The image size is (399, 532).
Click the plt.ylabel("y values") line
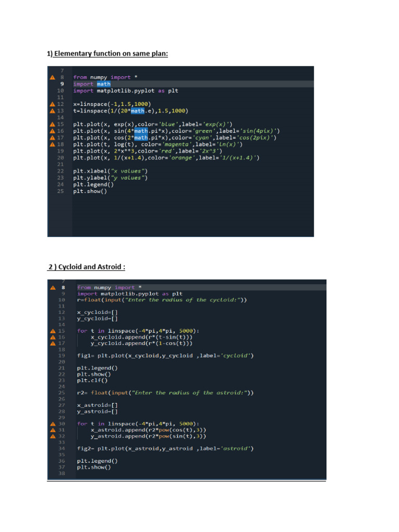pyautogui.click(x=110, y=178)
